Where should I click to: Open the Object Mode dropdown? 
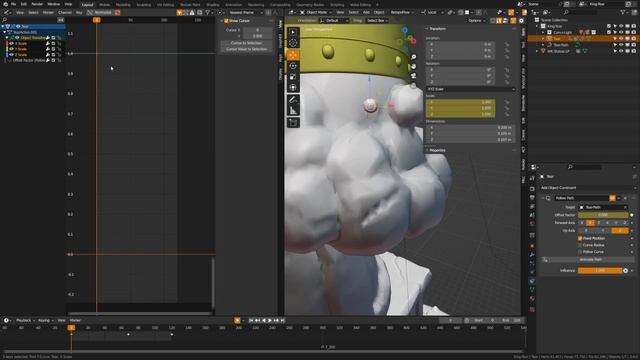tap(316, 13)
